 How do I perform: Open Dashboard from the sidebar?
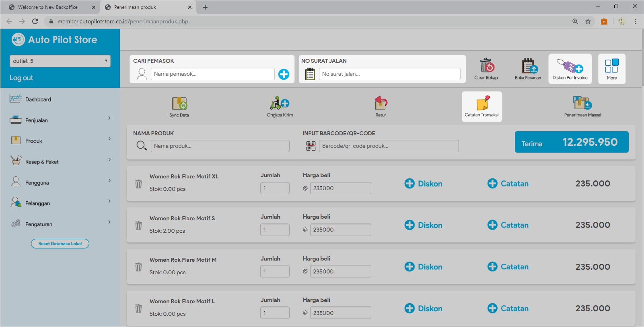pyautogui.click(x=38, y=99)
